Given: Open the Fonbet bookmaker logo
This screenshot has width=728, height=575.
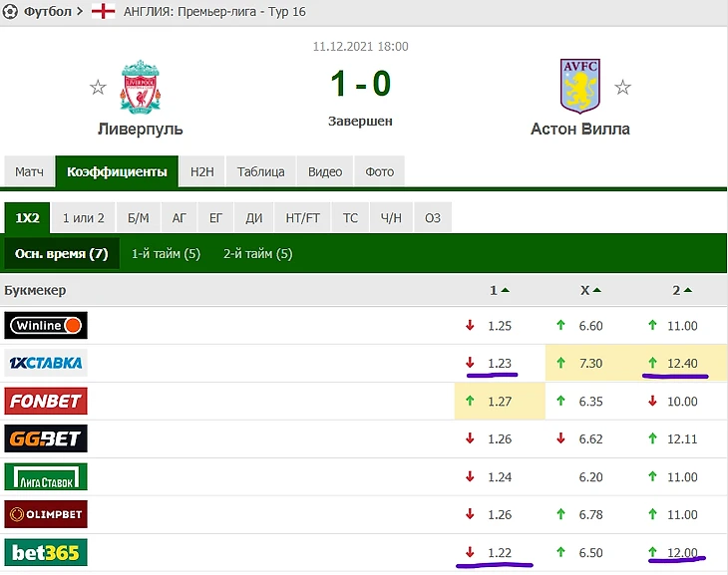Looking at the screenshot, I should tap(46, 401).
